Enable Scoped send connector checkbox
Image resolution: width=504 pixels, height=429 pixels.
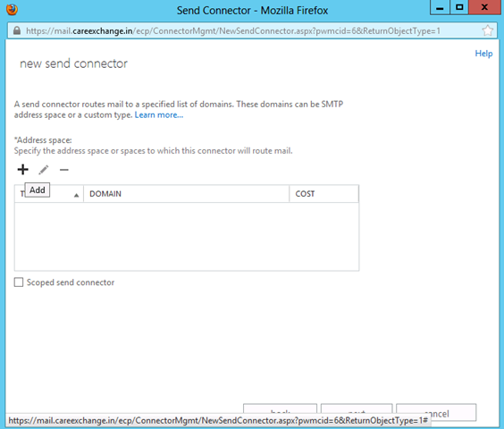19,282
